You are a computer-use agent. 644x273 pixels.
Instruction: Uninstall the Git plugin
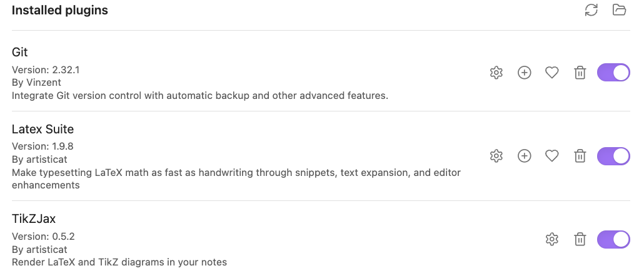pyautogui.click(x=580, y=73)
